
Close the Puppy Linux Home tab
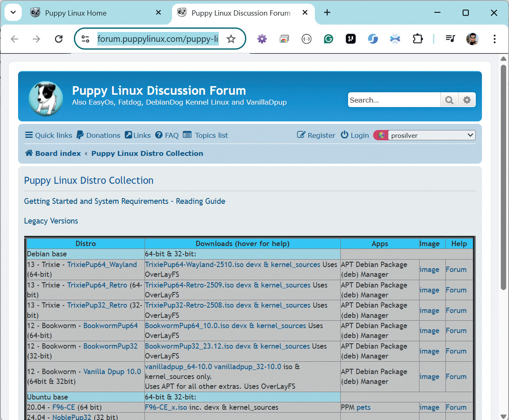158,13
